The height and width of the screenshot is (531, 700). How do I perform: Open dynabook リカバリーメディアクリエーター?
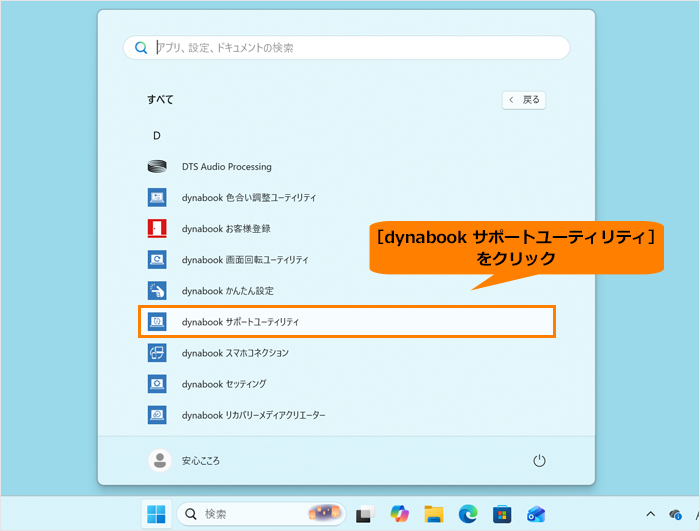(x=253, y=415)
